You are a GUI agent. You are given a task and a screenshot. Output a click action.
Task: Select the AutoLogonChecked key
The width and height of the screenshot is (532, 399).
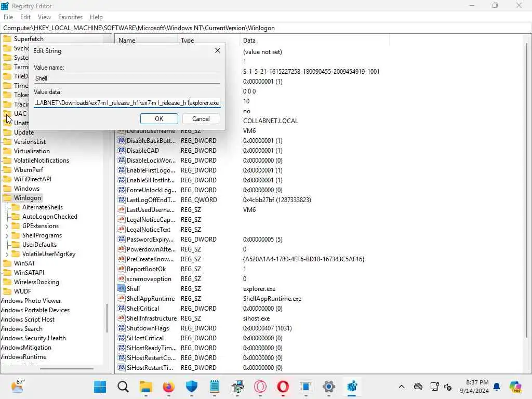49,217
